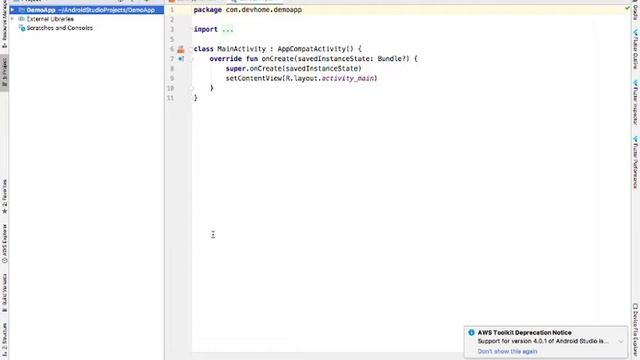Click the class gutter icon on line 6
The image size is (640, 360).
tap(181, 49)
